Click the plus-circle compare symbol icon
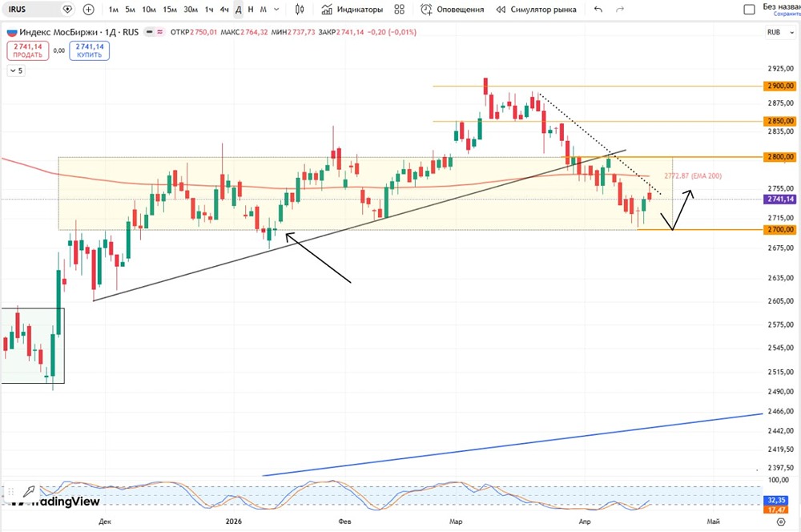Viewport: 801px width, 532px height. 88,9
